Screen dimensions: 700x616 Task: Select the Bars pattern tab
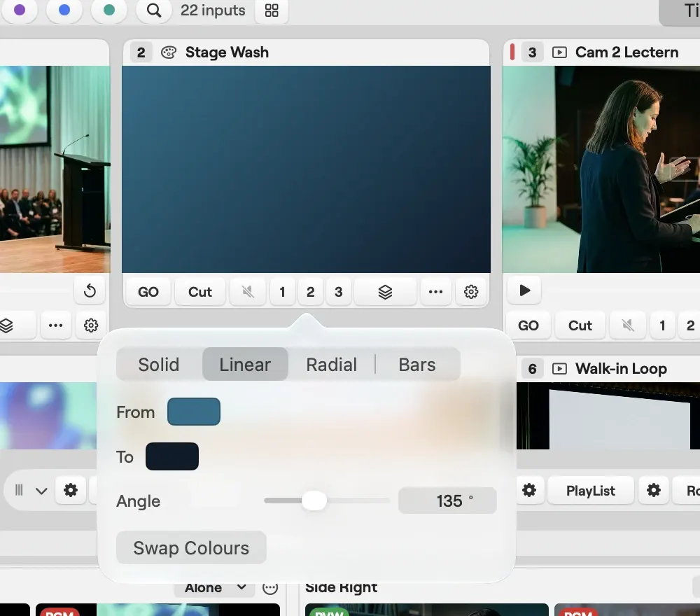point(417,364)
